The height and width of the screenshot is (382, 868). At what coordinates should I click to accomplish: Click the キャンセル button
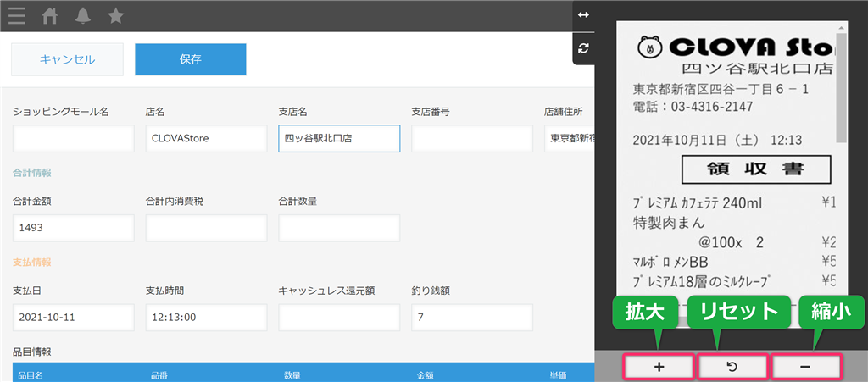coord(68,59)
